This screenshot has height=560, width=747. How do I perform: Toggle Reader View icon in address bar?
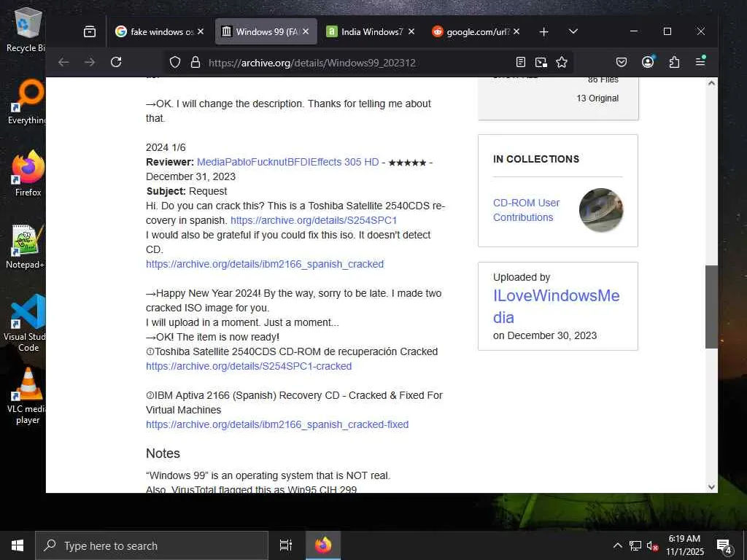521,63
